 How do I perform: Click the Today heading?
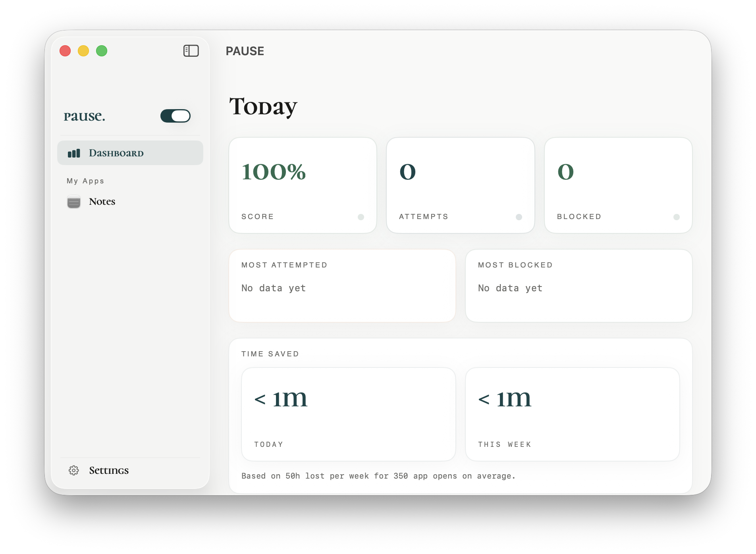click(263, 106)
